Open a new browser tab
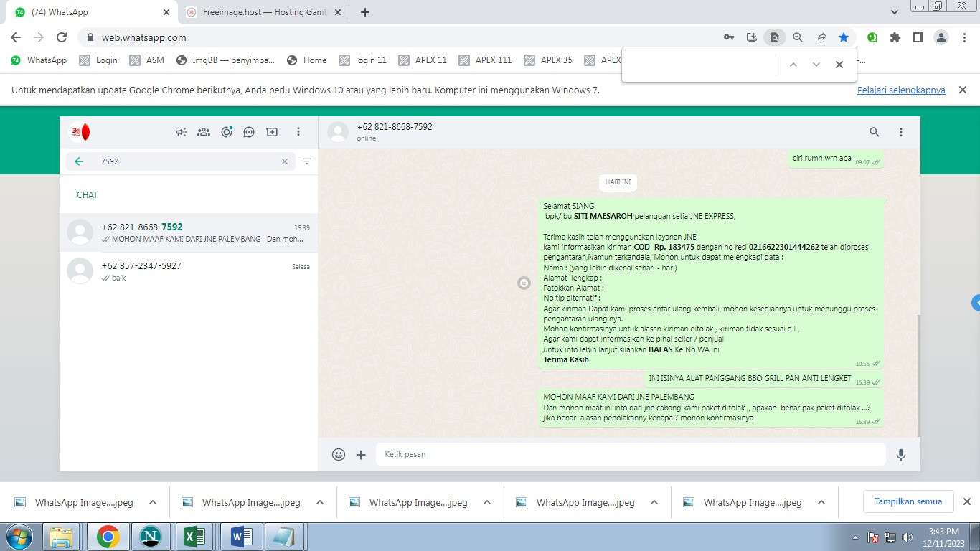 (x=365, y=12)
